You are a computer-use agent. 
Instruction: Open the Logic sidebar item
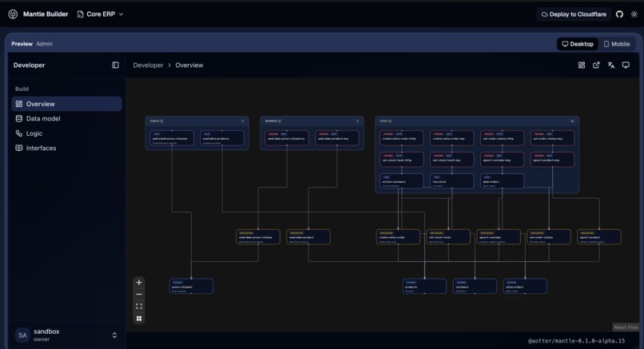pyautogui.click(x=66, y=133)
